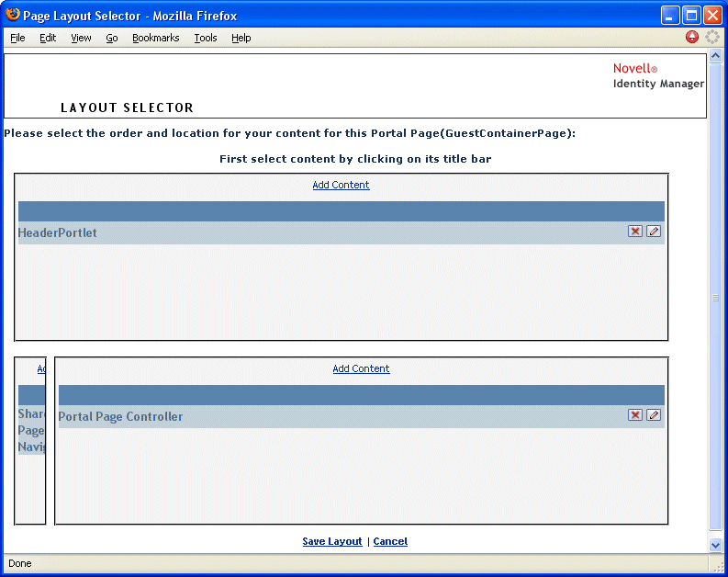Image resolution: width=728 pixels, height=577 pixels.
Task: Click the Firefox logo in title bar
Action: 13,15
